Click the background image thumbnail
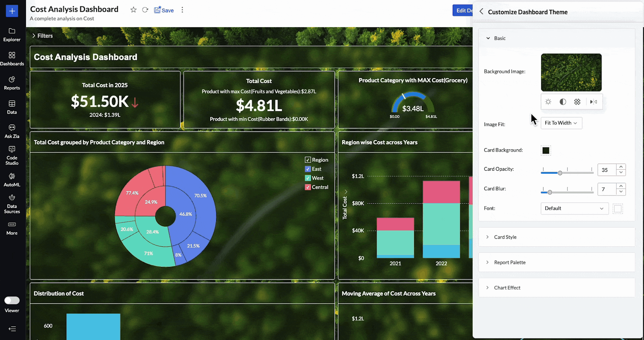 (571, 72)
